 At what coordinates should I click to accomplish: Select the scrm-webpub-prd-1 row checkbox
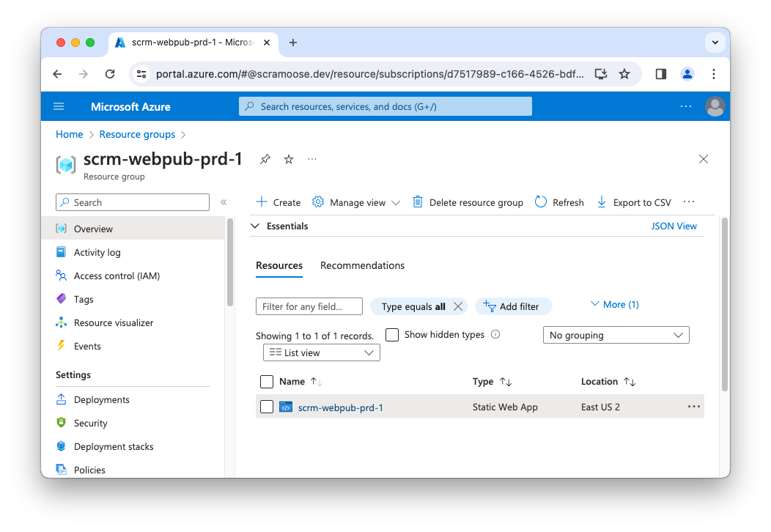[267, 407]
